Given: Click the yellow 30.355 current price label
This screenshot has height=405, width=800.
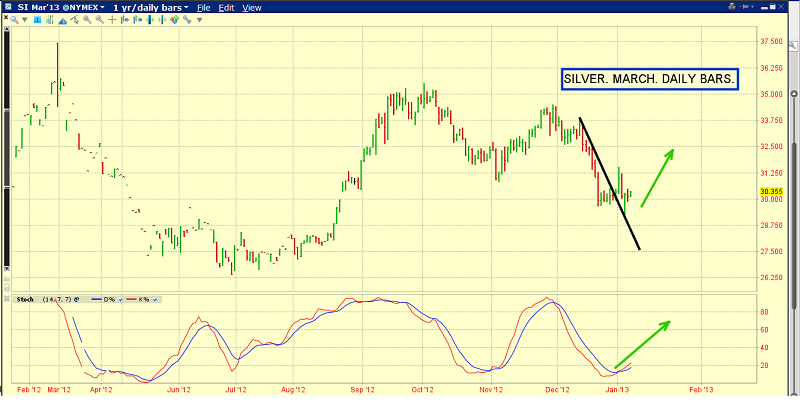Looking at the screenshot, I should point(770,191).
